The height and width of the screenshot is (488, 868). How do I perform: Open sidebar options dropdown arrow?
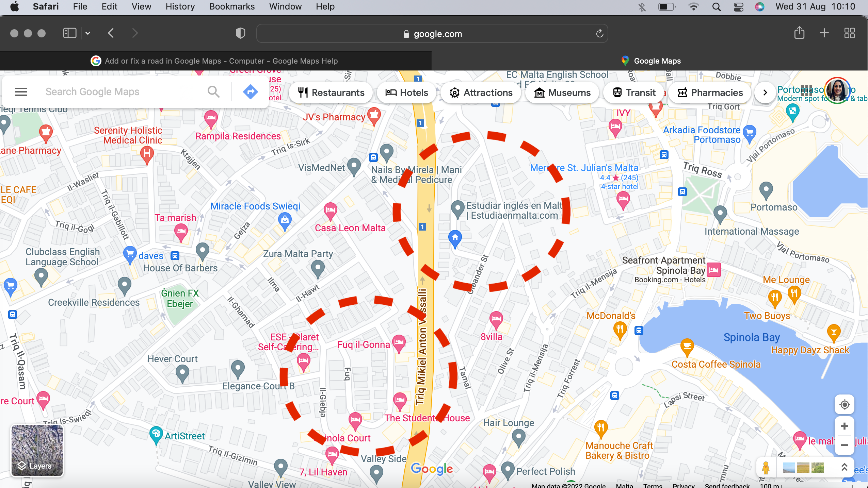pos(88,33)
